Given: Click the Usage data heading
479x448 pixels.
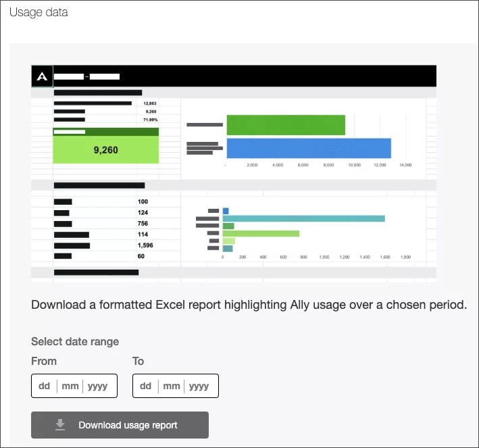Looking at the screenshot, I should pyautogui.click(x=39, y=13).
